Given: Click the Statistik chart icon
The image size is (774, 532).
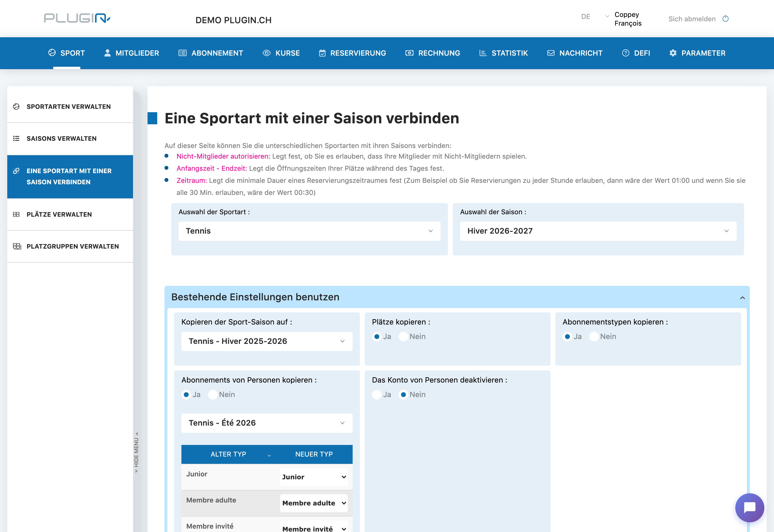Looking at the screenshot, I should pos(483,53).
